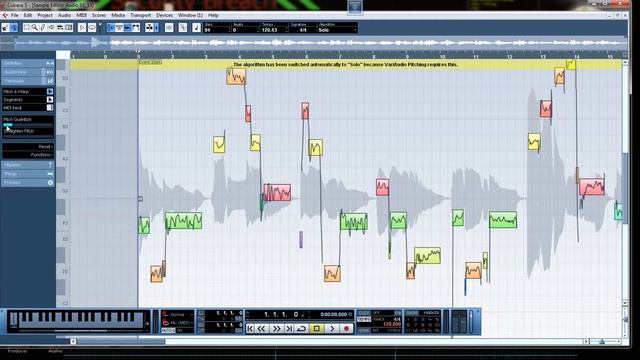Select the Draw pencil tool
The height and width of the screenshot is (360, 640).
tap(43, 28)
